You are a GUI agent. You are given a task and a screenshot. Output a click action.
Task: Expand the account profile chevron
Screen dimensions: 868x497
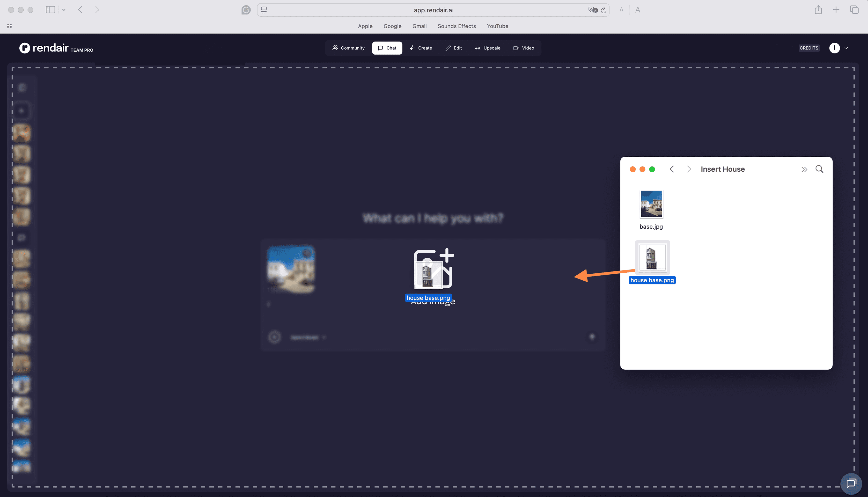pyautogui.click(x=846, y=48)
